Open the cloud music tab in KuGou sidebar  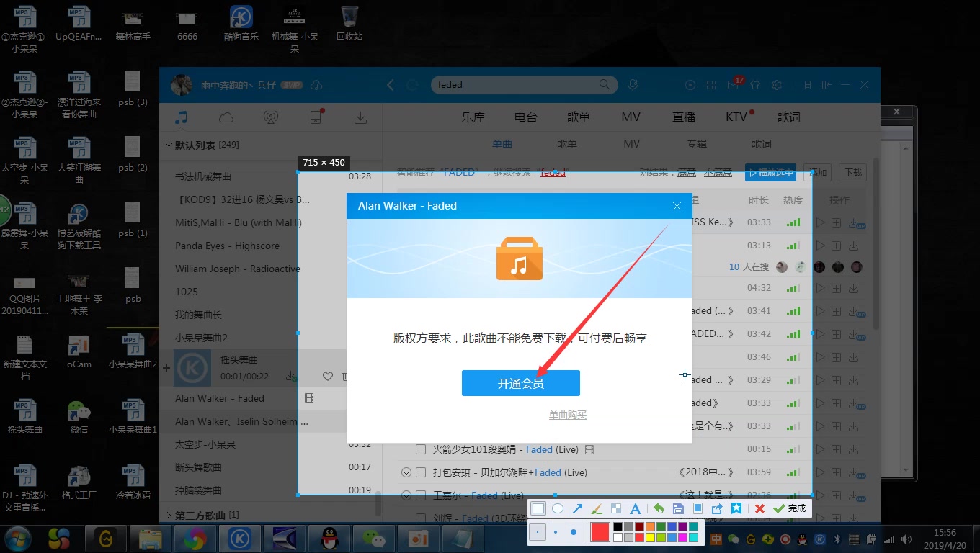coord(226,117)
